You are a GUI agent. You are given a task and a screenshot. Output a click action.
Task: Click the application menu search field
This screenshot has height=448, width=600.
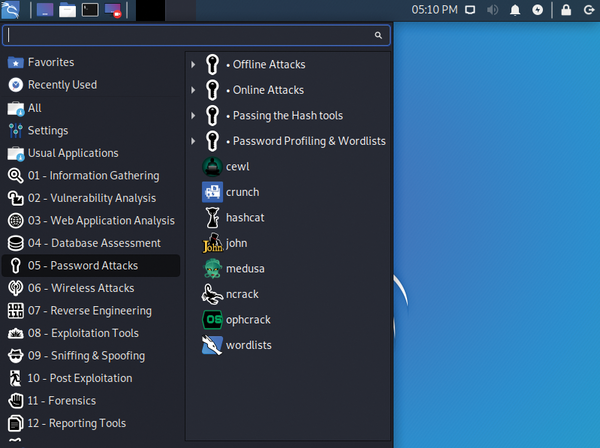[190, 35]
